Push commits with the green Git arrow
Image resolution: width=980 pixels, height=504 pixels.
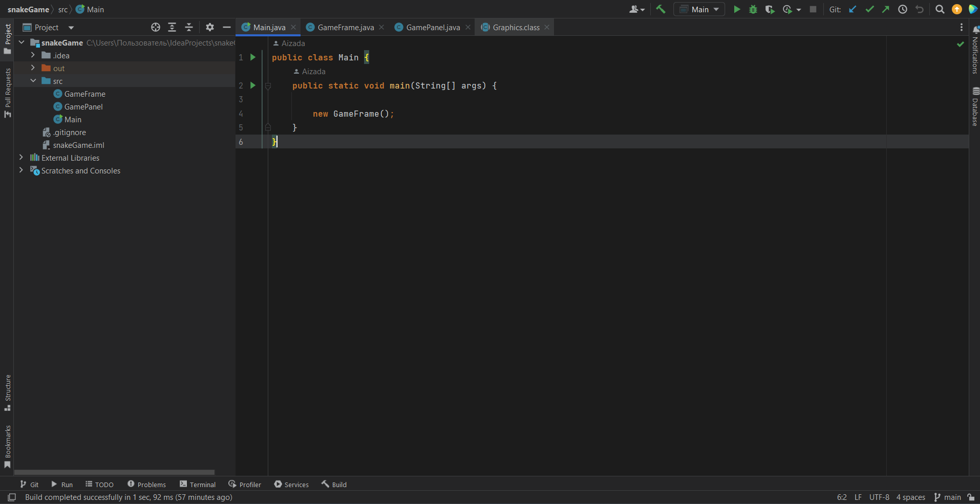[x=886, y=9]
